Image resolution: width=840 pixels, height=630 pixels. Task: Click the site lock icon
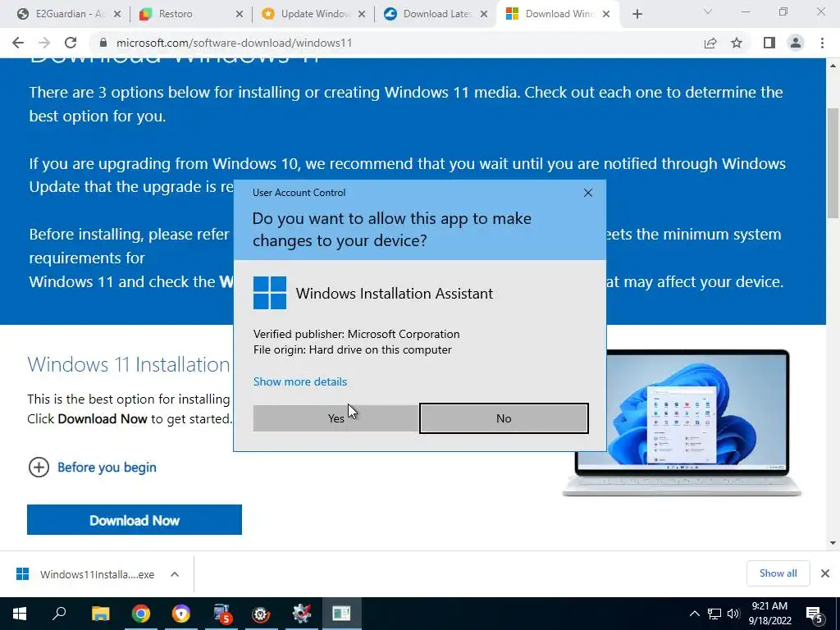click(x=103, y=43)
